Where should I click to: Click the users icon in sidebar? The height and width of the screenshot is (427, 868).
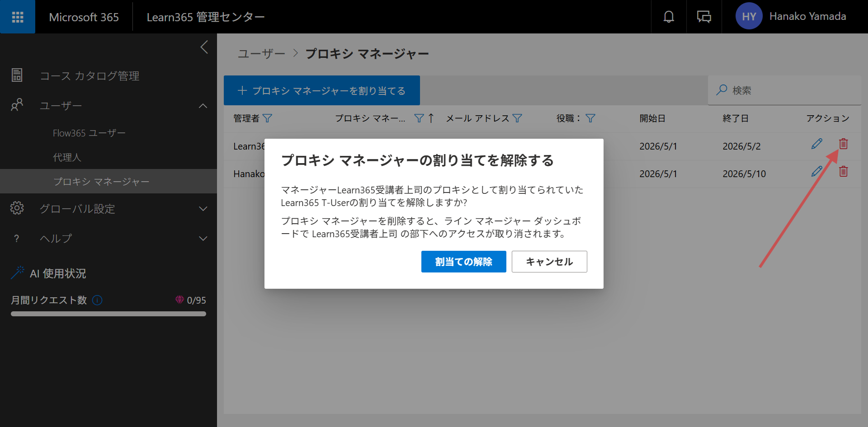(17, 105)
